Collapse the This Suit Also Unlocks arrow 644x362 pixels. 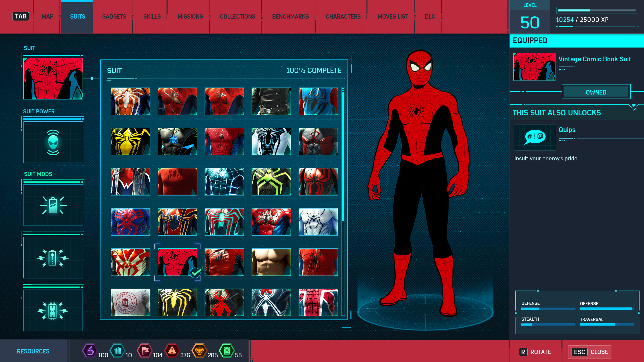[633, 107]
